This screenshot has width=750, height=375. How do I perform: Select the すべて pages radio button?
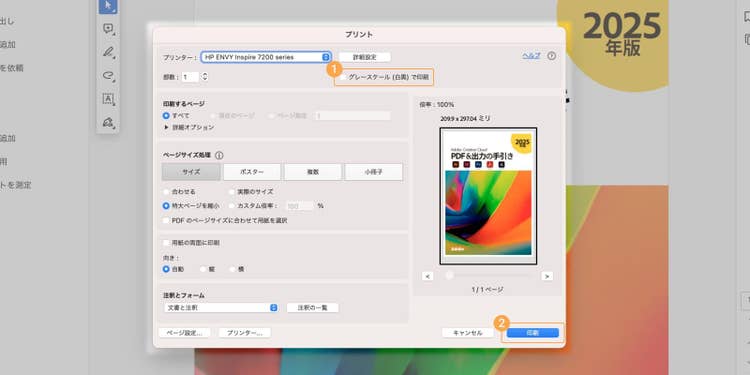[166, 116]
